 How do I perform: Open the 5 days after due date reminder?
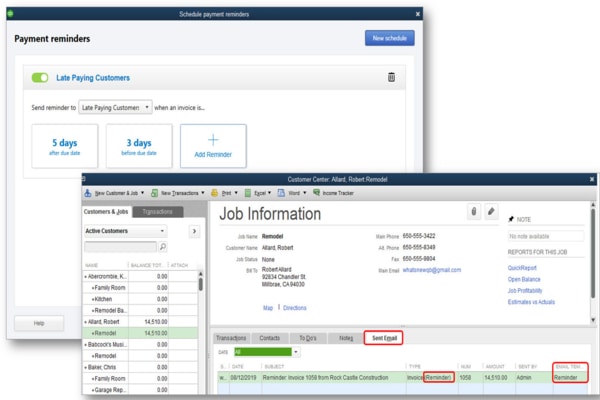65,146
